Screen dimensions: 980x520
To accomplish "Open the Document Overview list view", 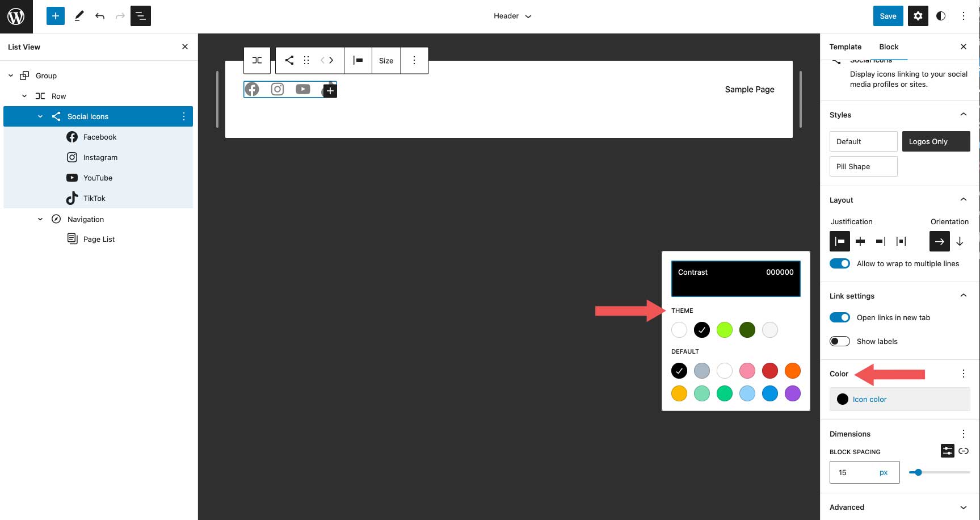I will pos(140,16).
